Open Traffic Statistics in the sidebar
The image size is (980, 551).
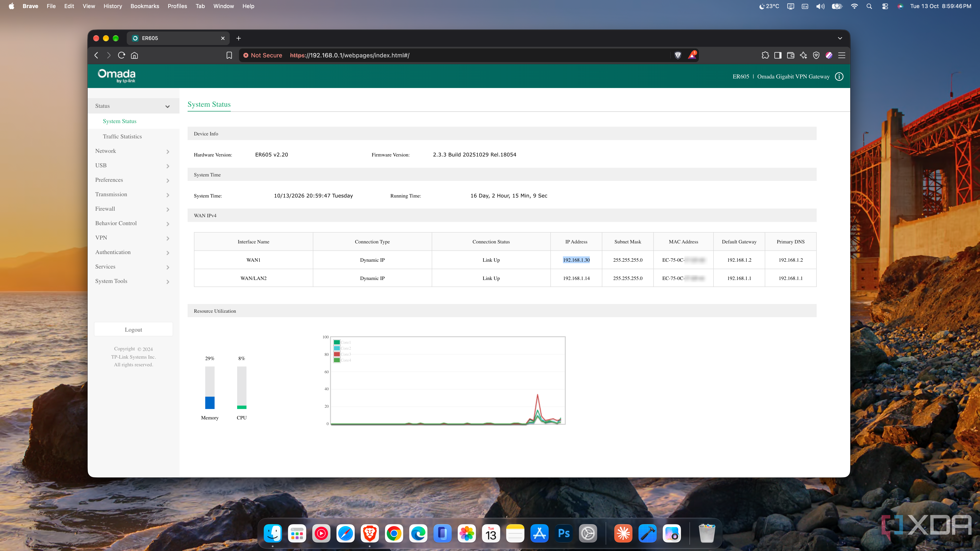tap(122, 136)
